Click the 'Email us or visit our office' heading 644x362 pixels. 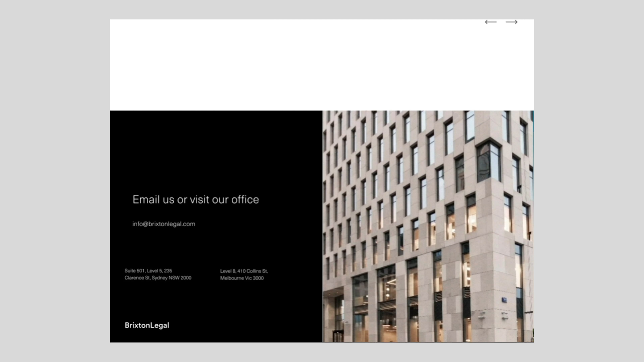(196, 200)
